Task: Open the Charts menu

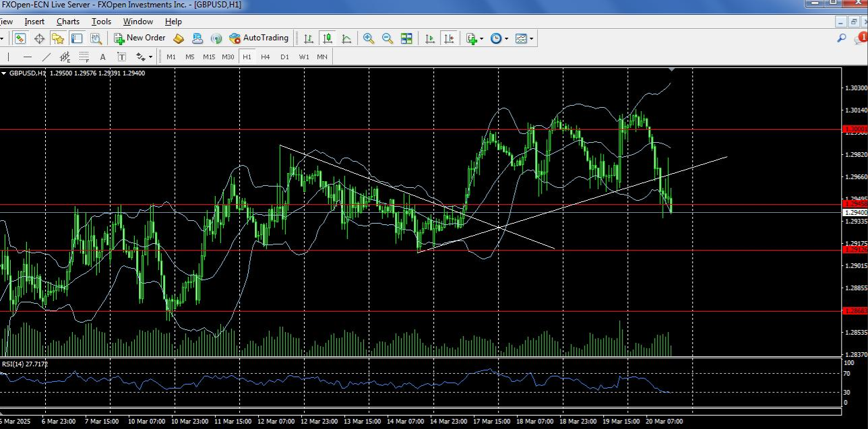Action: pyautogui.click(x=68, y=22)
